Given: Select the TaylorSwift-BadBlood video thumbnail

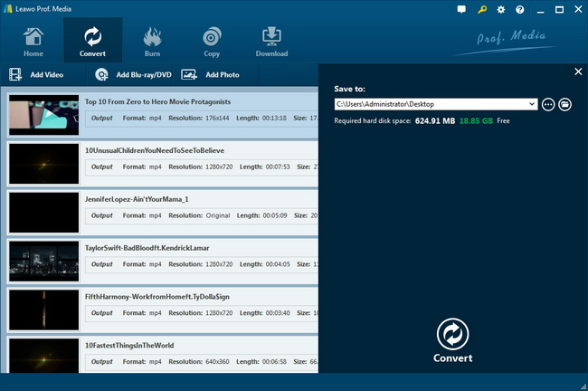Looking at the screenshot, I should tap(43, 261).
